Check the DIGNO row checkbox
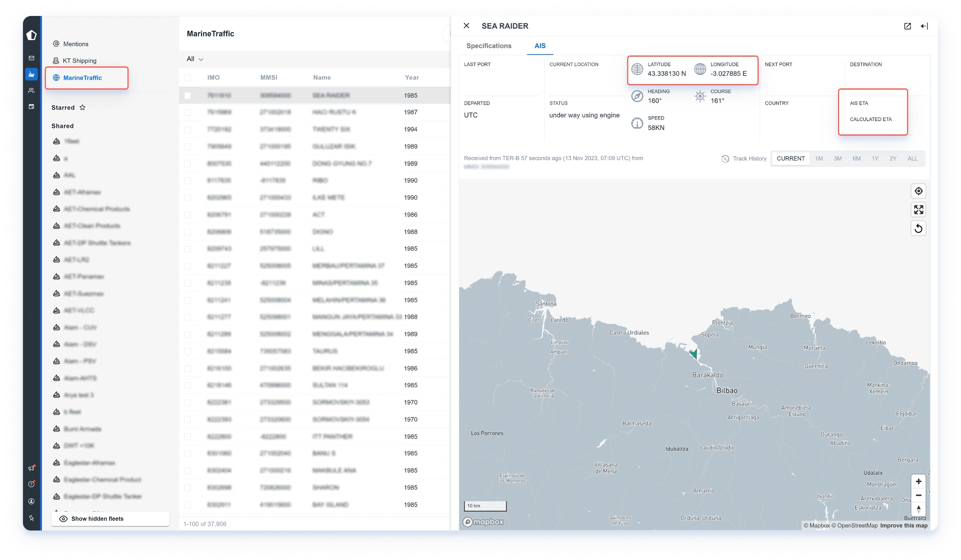This screenshot has height=560, width=961. click(x=188, y=232)
